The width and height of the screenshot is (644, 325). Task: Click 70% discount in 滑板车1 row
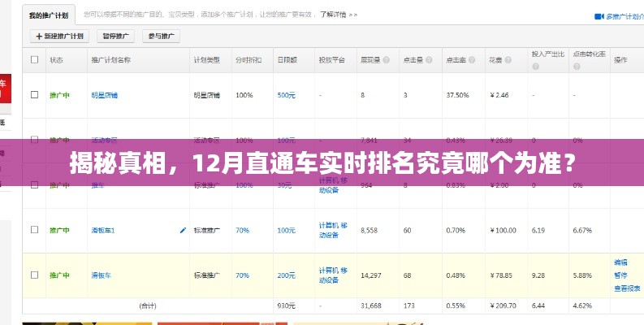[x=242, y=231]
